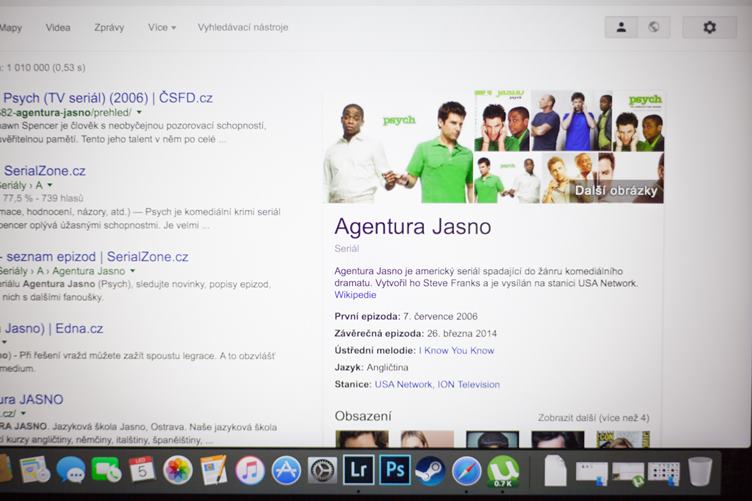The height and width of the screenshot is (501, 752).
Task: Open dropdown after Seriály › A › Agentura Jasno
Action: pos(132,271)
